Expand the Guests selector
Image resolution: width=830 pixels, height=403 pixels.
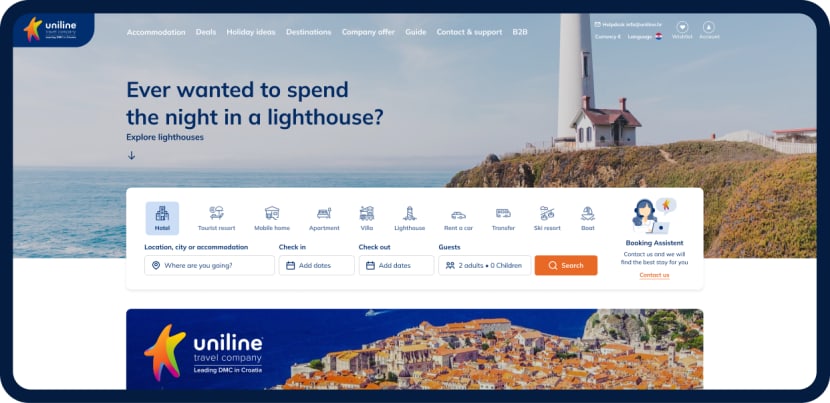[x=485, y=265]
